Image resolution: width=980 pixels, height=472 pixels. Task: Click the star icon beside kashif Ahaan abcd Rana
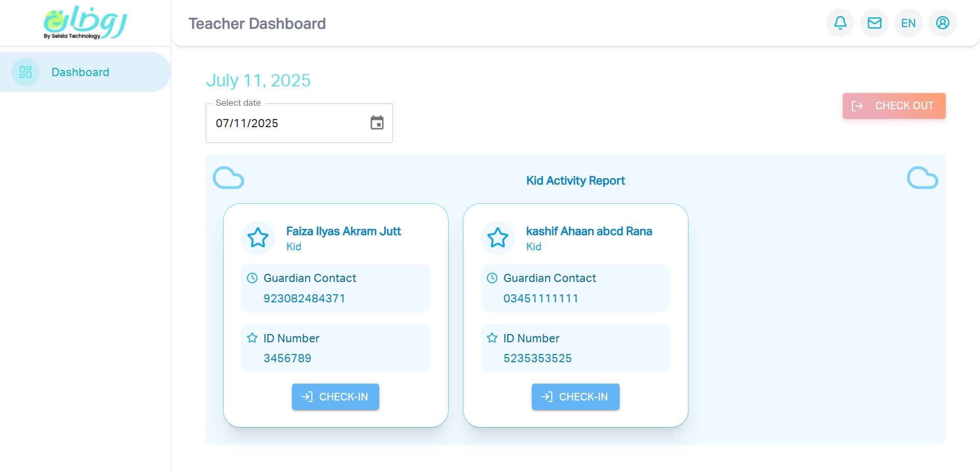pyautogui.click(x=498, y=237)
